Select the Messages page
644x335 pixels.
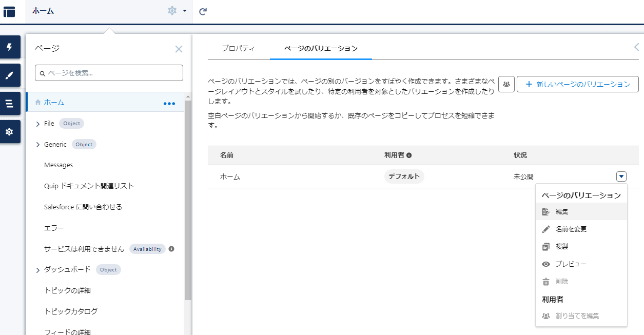coord(58,165)
